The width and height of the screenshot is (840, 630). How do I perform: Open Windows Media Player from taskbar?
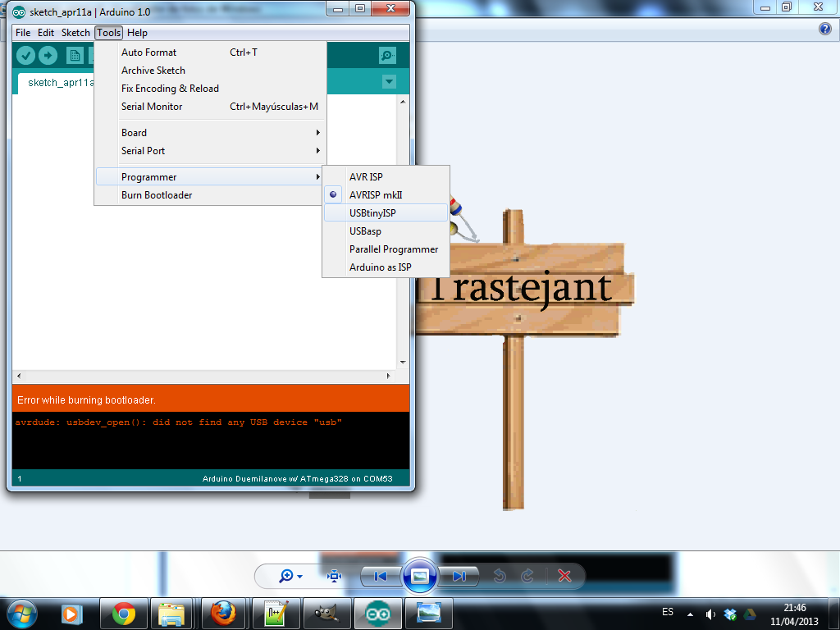click(71, 614)
